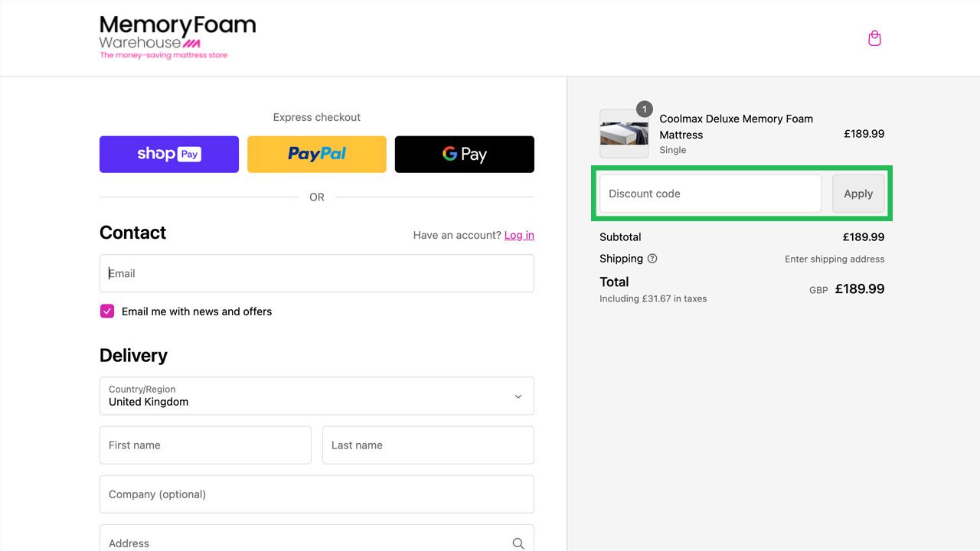This screenshot has width=980, height=551.
Task: Open the Memory Foam Warehouse logo
Action: tap(178, 37)
